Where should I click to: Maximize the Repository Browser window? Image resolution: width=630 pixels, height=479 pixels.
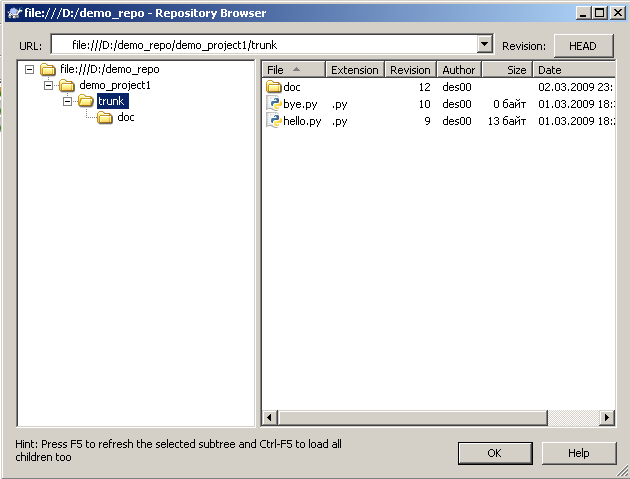600,13
